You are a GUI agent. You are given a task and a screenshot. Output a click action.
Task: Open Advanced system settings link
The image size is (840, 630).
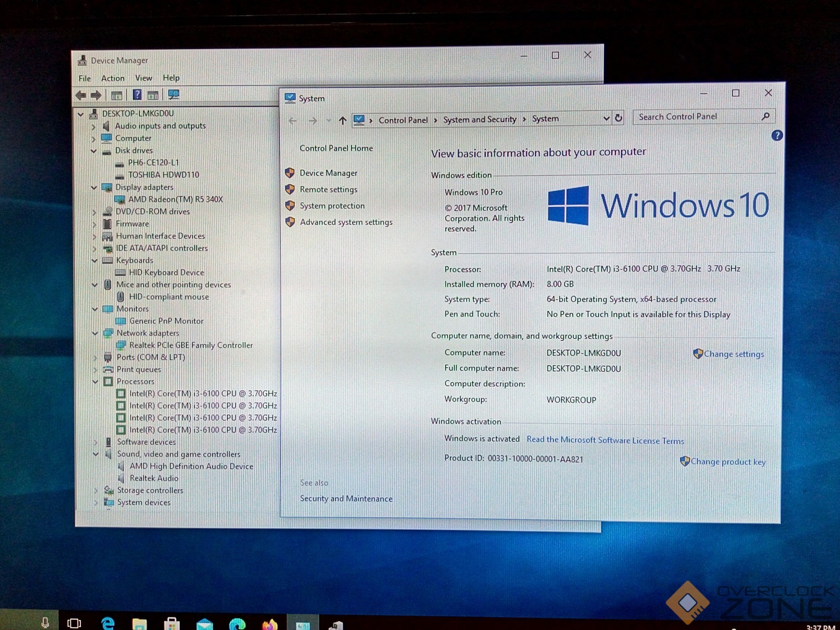(346, 222)
